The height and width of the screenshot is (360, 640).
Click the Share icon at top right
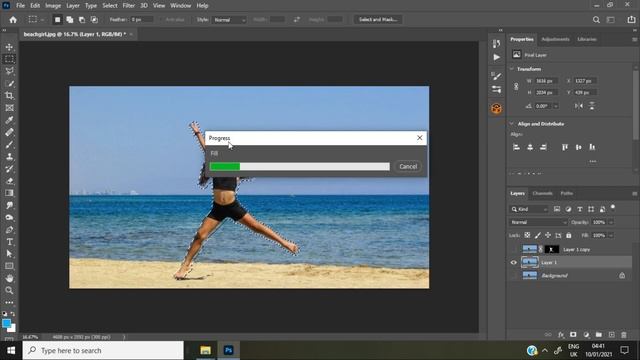click(631, 20)
